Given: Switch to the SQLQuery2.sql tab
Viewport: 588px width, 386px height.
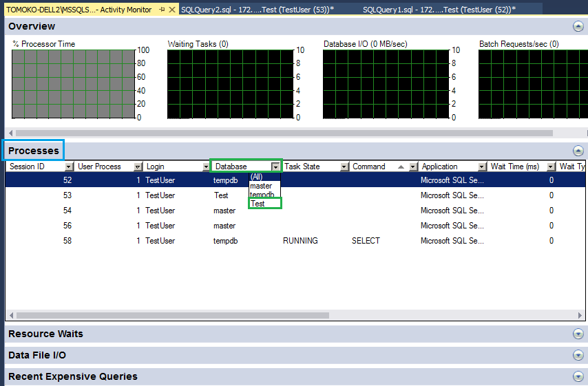Looking at the screenshot, I should click(x=257, y=10).
